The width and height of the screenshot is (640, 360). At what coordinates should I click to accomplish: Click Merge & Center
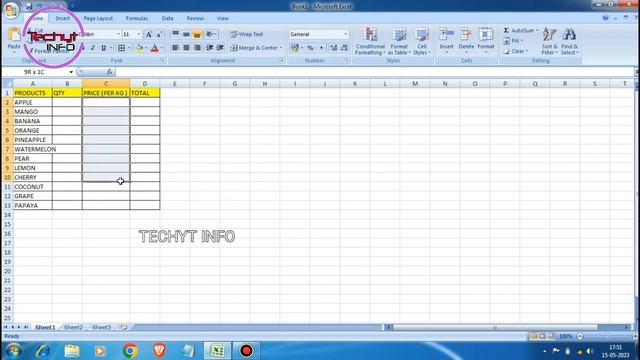click(253, 48)
